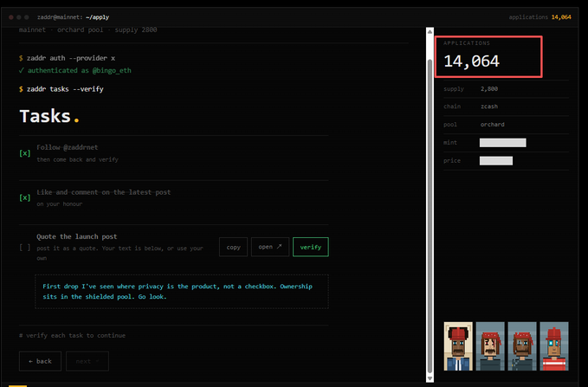Click 'Quote the launch post' title
The width and height of the screenshot is (588, 387).
tap(77, 236)
